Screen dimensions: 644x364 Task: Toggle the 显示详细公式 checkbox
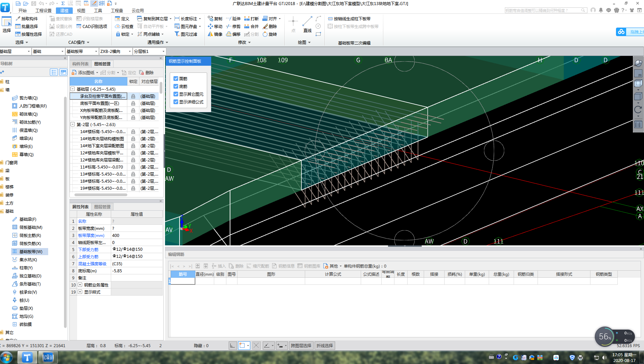(176, 102)
